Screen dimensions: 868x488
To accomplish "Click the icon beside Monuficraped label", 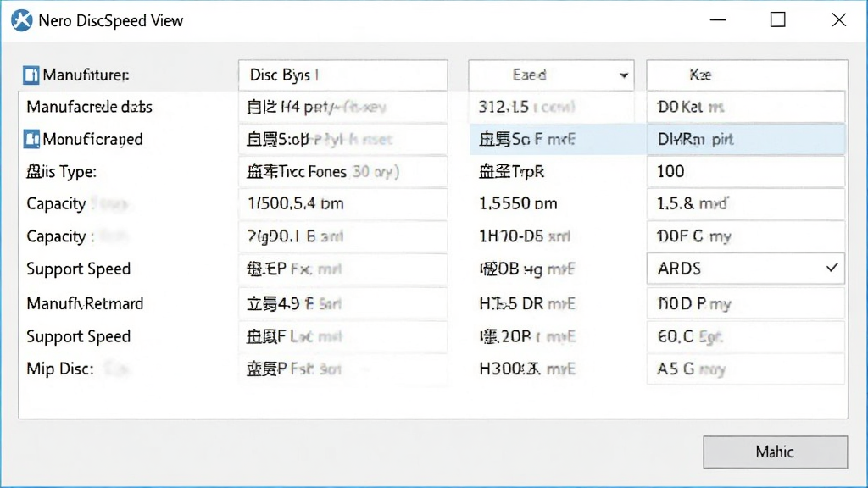I will click(x=31, y=139).
